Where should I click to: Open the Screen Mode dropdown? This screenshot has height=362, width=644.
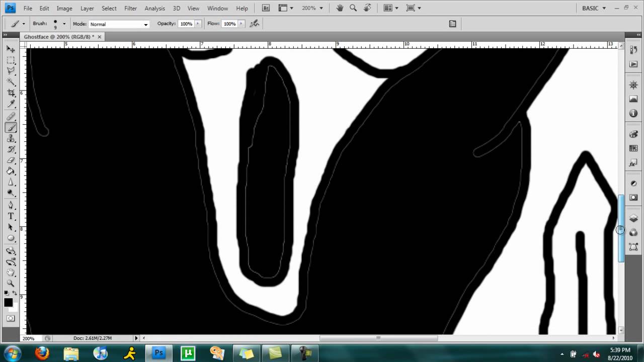[413, 8]
